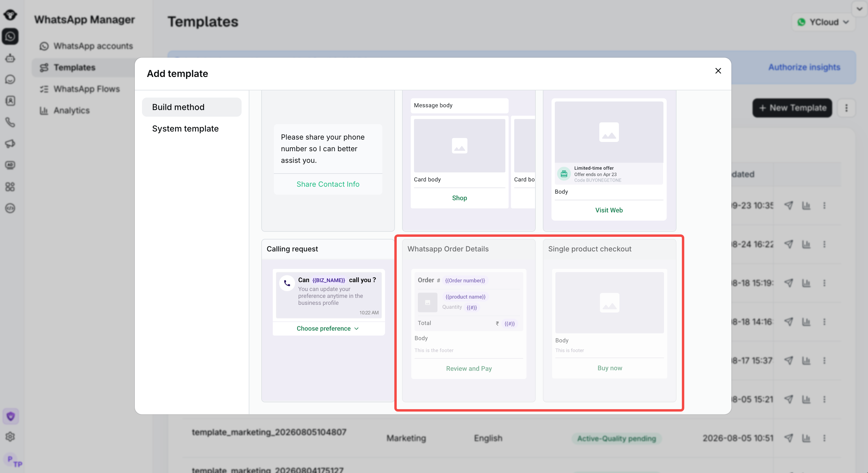This screenshot has height=473, width=868.
Task: Click the Share Contact Info button
Action: [x=328, y=184]
